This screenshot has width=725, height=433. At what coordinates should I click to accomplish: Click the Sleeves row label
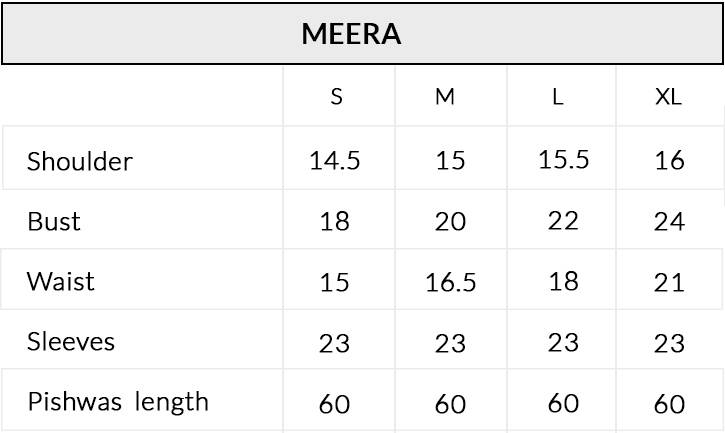57,342
